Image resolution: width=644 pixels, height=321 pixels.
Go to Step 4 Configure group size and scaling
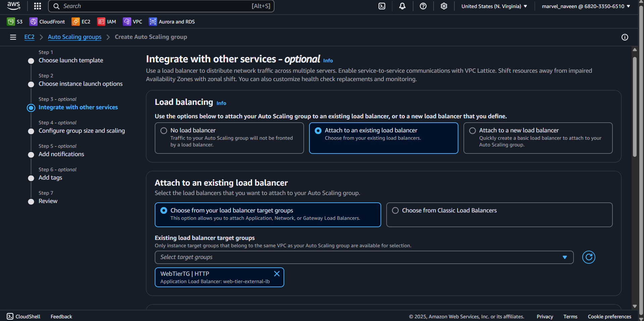[82, 131]
